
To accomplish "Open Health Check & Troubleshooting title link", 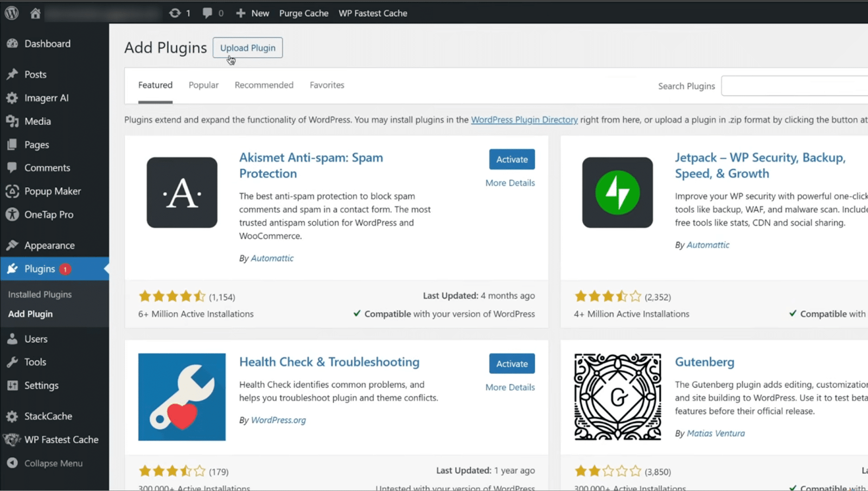I will pyautogui.click(x=329, y=362).
